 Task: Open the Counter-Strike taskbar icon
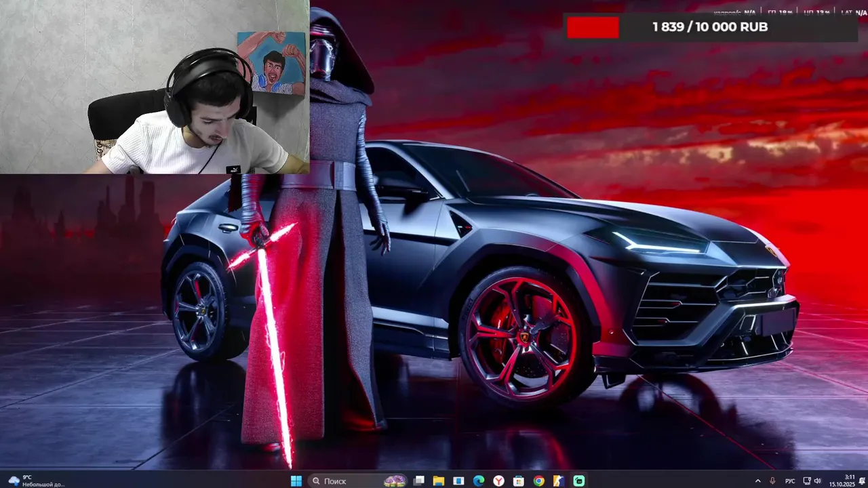558,481
